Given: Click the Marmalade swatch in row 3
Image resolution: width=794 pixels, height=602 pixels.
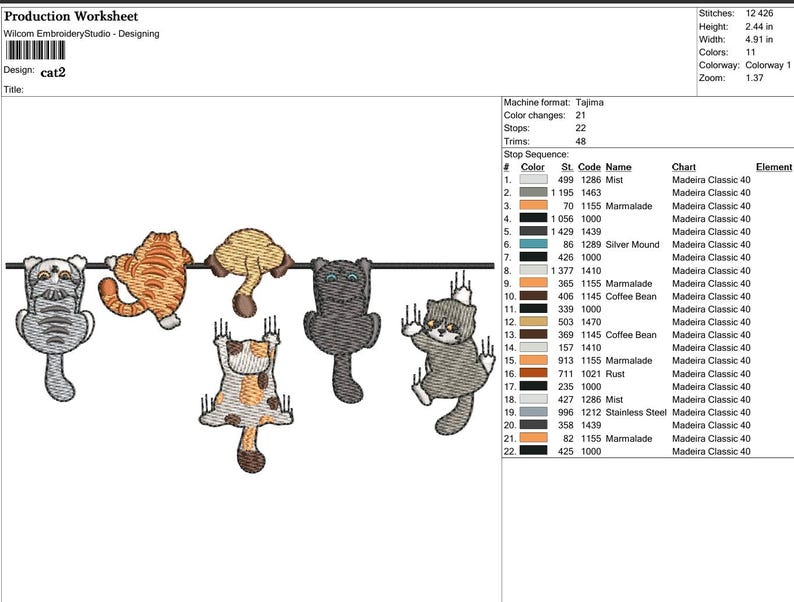Looking at the screenshot, I should 533,205.
